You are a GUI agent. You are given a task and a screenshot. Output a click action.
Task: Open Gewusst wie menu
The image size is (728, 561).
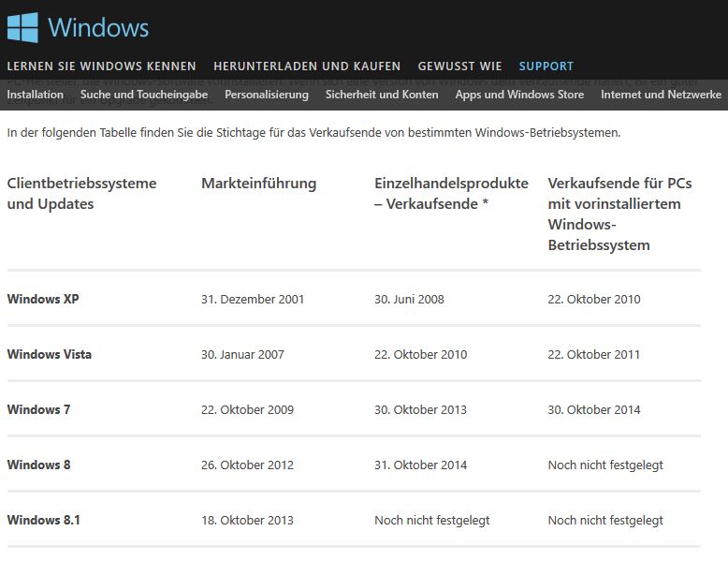[459, 66]
